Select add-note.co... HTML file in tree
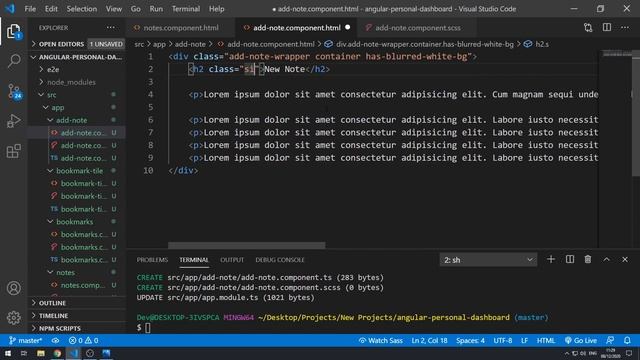Viewport: 640px width, 360px height. pos(77,133)
